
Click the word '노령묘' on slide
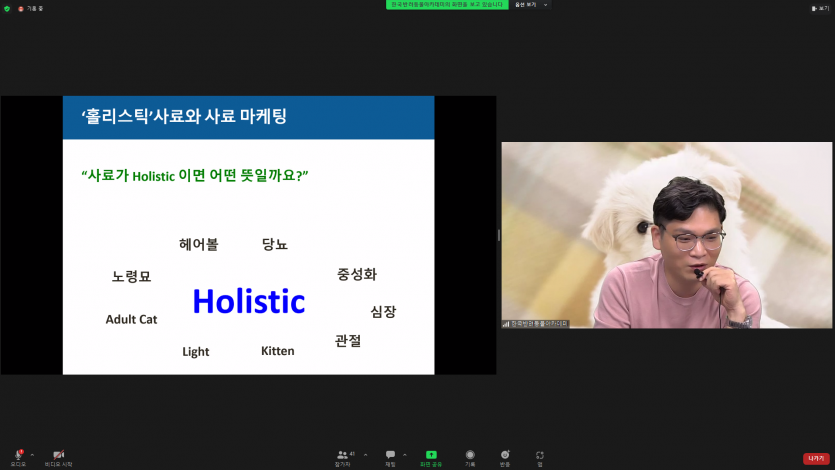pos(132,276)
